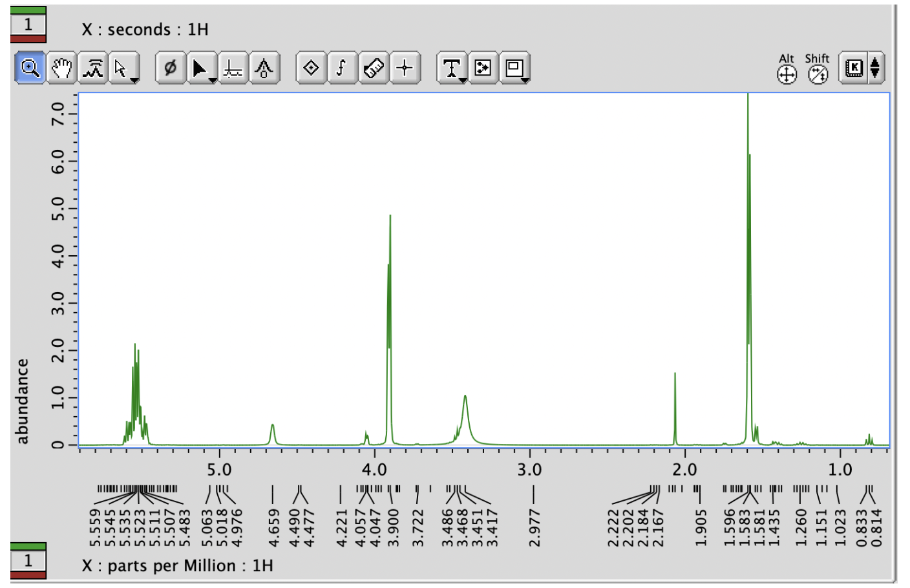The width and height of the screenshot is (910, 588).
Task: Click the vertical scale stepper arrows
Action: (875, 68)
